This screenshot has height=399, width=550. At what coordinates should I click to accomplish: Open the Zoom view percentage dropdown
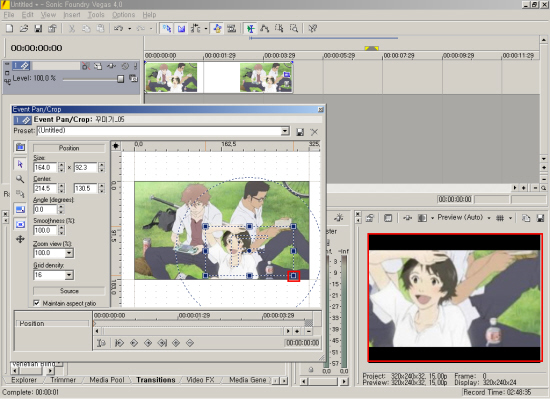(x=69, y=253)
